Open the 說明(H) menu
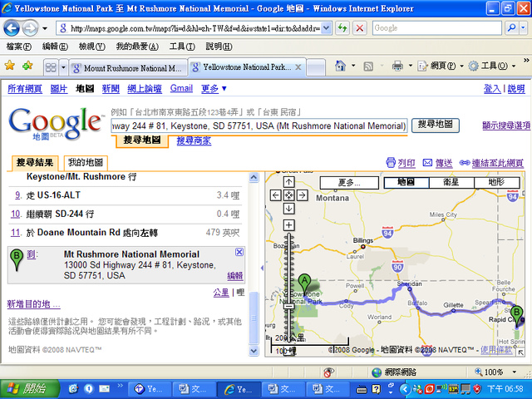Viewport: 532px width, 399px height. [x=219, y=47]
